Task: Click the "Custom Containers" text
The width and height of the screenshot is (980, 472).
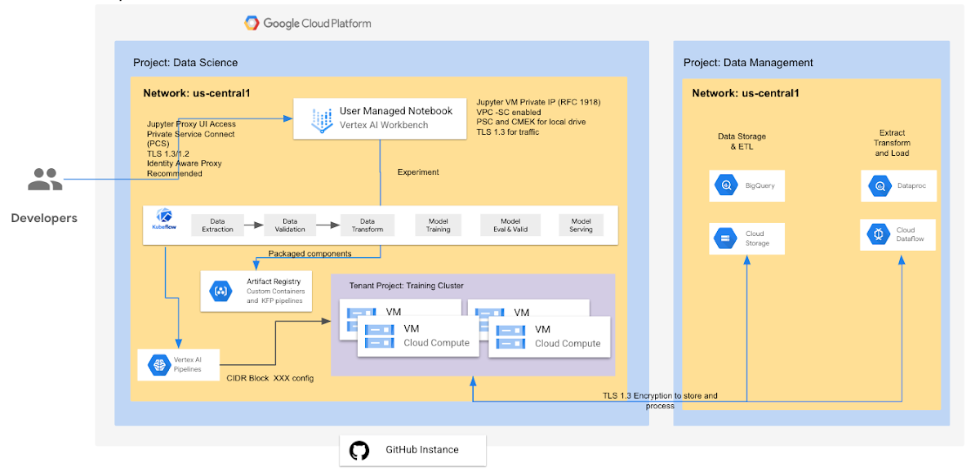Action: (x=276, y=292)
